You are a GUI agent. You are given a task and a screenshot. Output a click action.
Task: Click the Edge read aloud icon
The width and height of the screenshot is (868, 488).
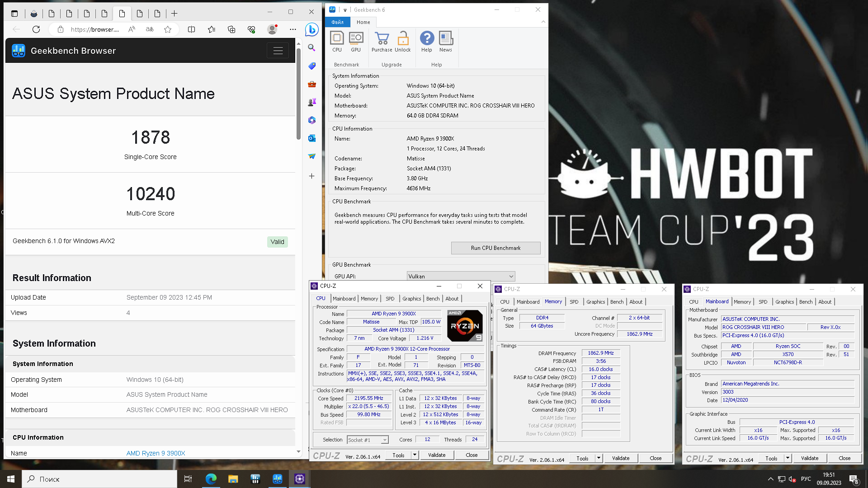pos(132,29)
